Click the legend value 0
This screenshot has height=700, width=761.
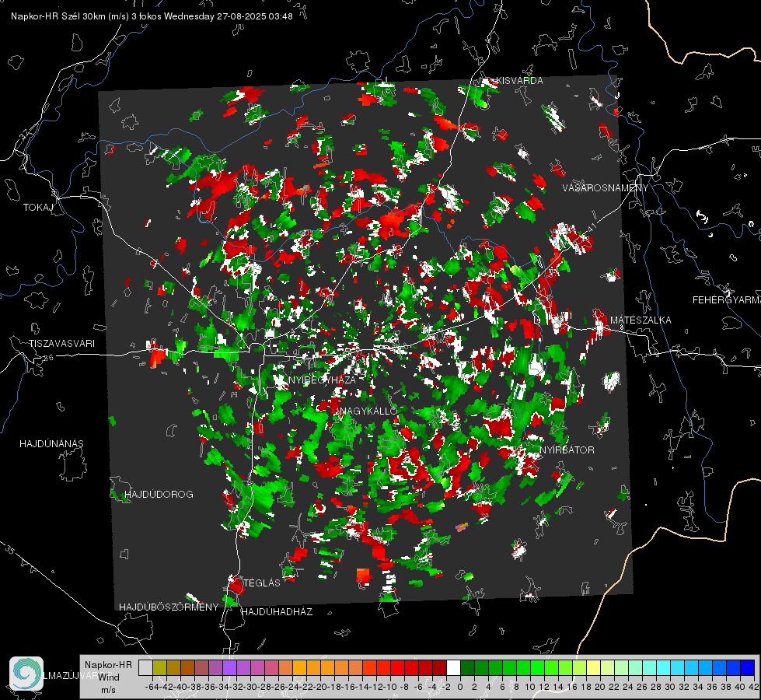[460, 687]
